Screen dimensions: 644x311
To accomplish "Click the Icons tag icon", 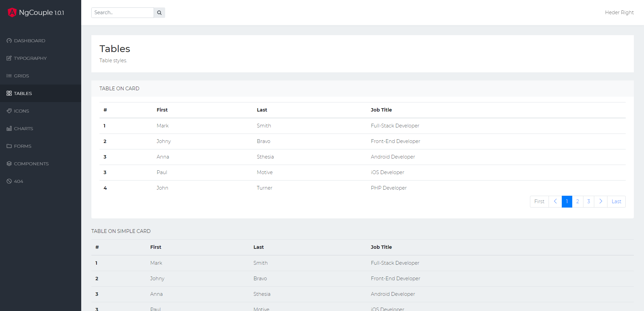I will [x=9, y=111].
